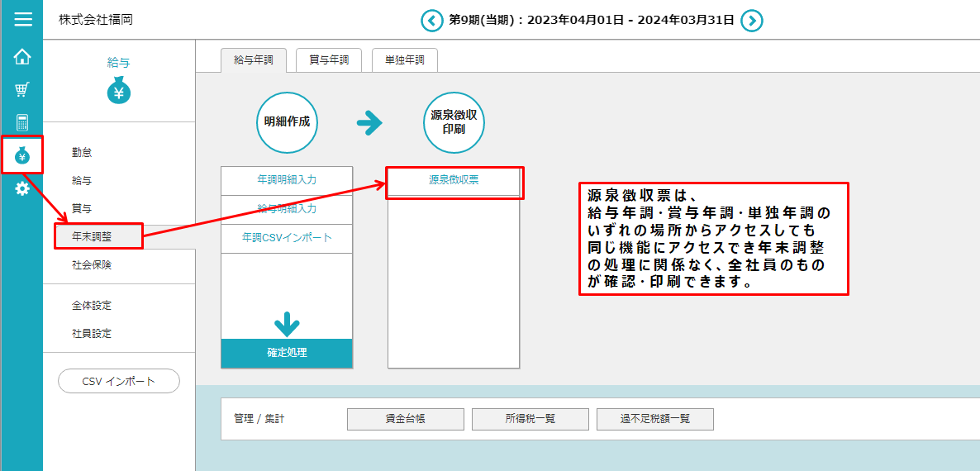Select the 給与年調 tab

(254, 60)
